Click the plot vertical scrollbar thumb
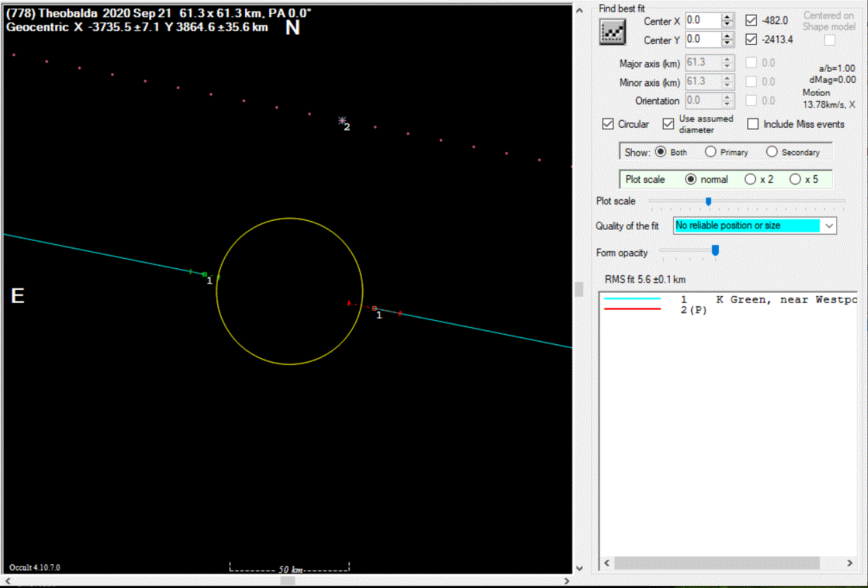868x588 pixels. (x=579, y=288)
